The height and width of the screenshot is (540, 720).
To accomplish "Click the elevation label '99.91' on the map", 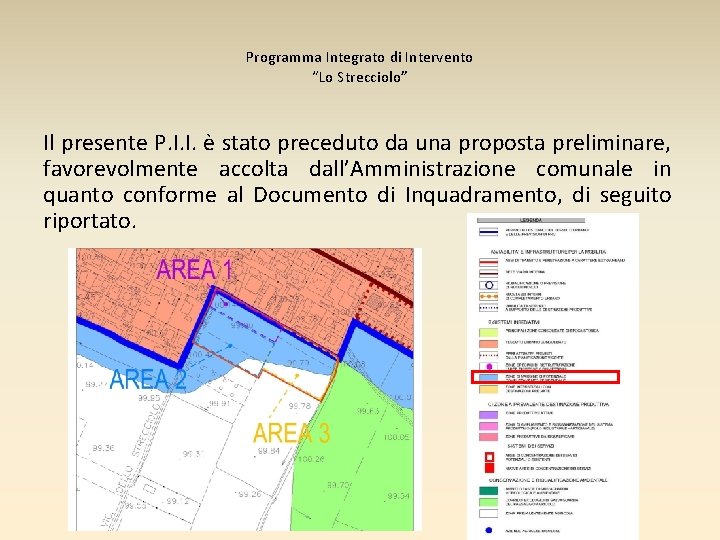I will pyautogui.click(x=219, y=404).
